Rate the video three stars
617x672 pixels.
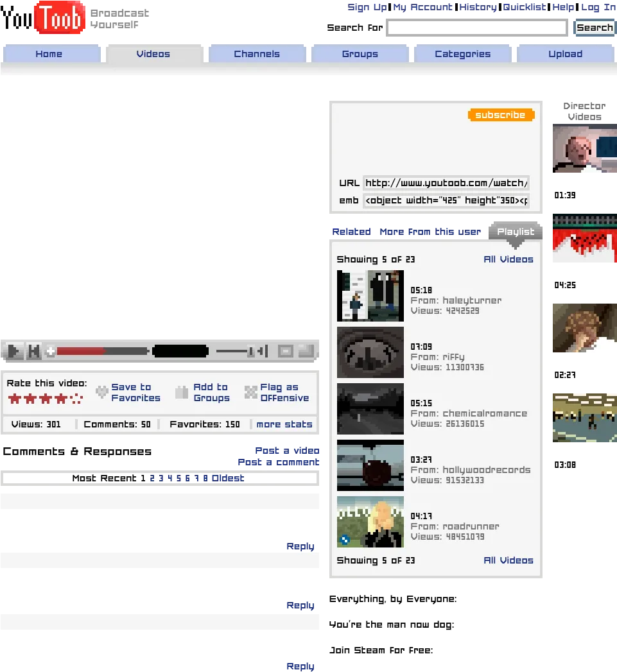46,399
